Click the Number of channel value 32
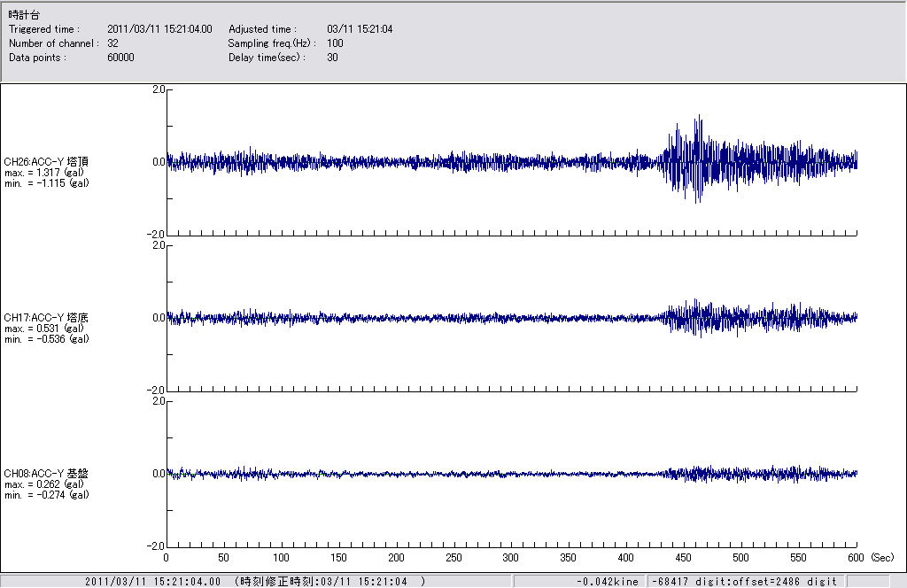The width and height of the screenshot is (907, 588). 112,43
